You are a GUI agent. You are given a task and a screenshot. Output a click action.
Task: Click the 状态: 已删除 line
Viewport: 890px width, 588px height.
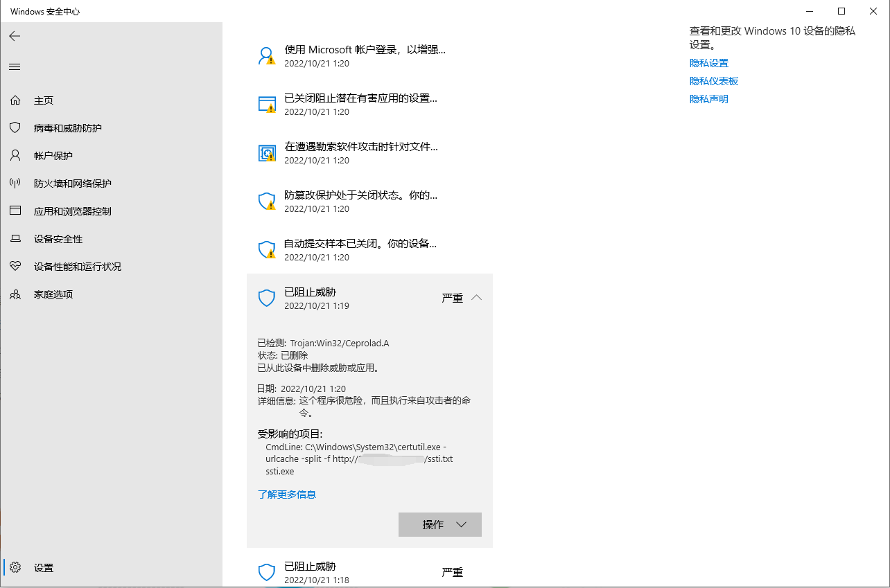point(282,355)
